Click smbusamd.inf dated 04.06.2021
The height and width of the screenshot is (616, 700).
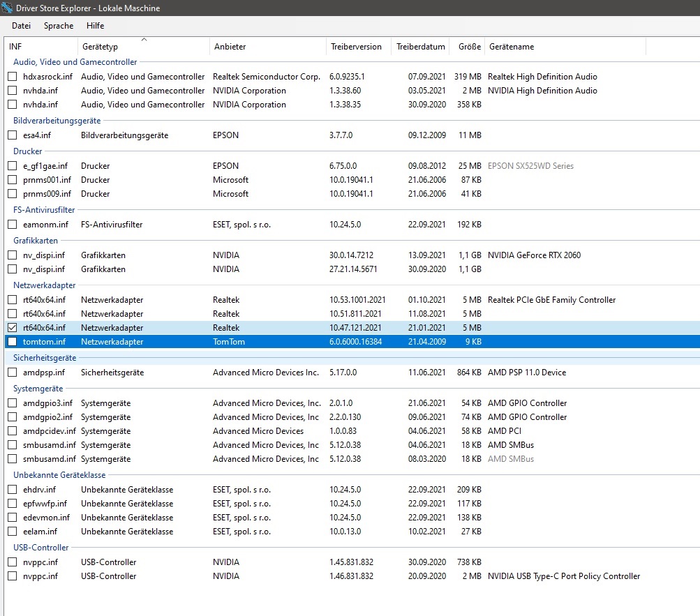pos(50,445)
